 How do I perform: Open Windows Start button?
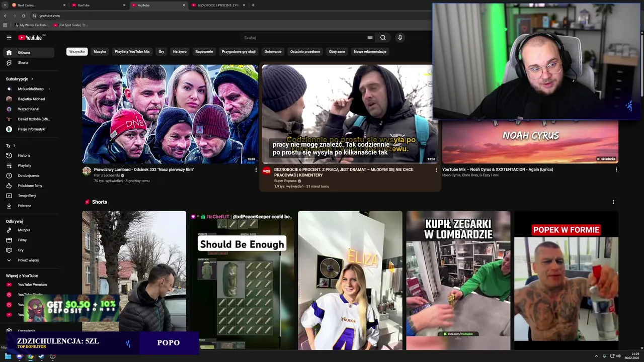click(x=8, y=356)
